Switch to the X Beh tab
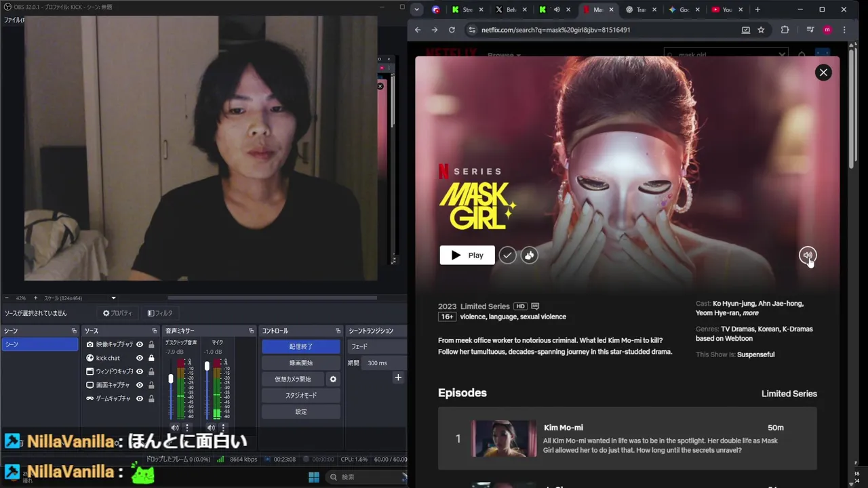The image size is (868, 488). pos(510,9)
